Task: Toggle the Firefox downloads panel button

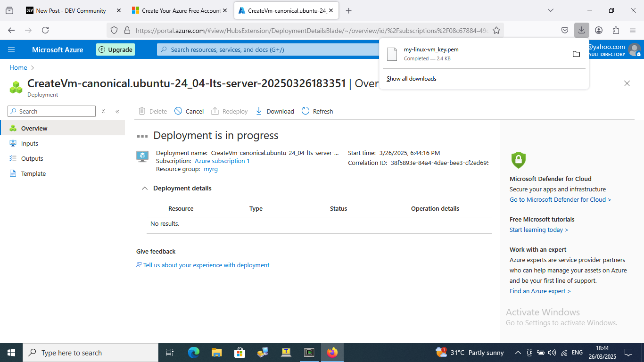Action: (582, 30)
